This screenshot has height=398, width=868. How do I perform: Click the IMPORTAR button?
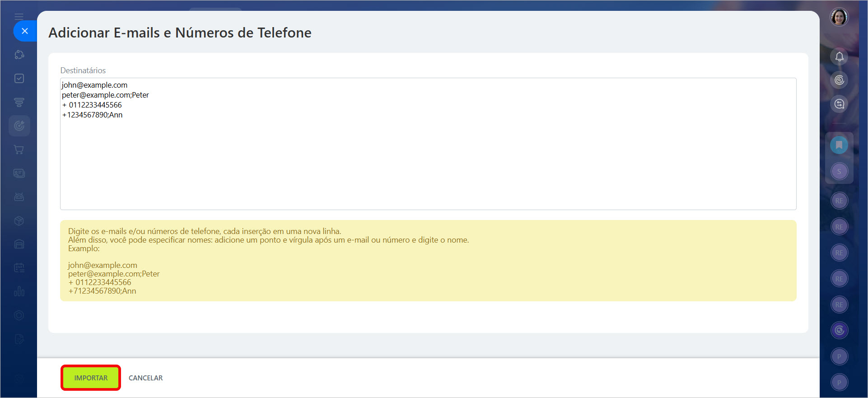coord(91,378)
